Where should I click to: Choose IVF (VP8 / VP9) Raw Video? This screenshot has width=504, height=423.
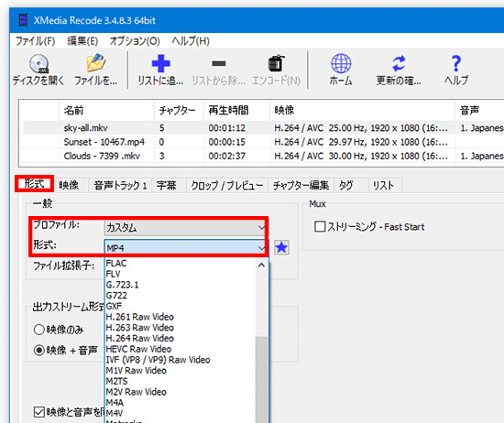pyautogui.click(x=181, y=360)
